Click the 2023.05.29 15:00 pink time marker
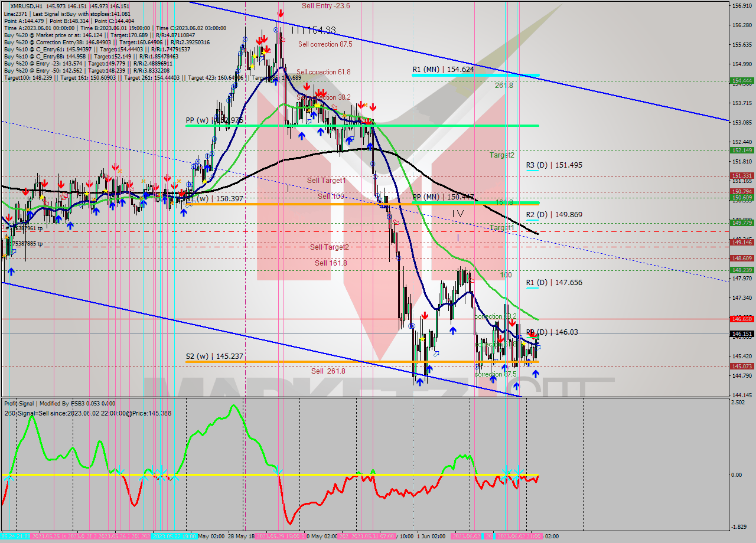756x543 pixels. pyautogui.click(x=279, y=537)
